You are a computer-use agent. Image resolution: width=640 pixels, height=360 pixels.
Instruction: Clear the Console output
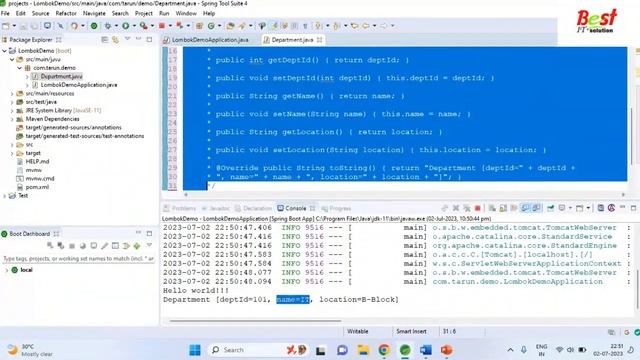pos(492,208)
